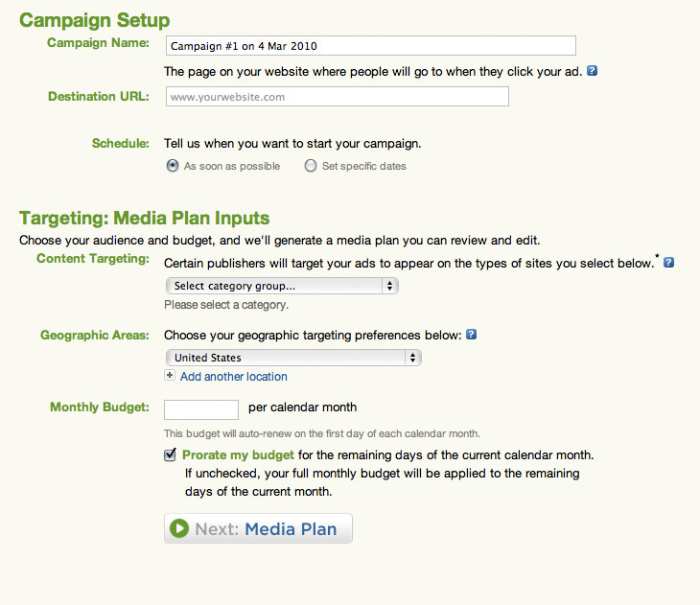
Task: Click the Set specific dates label
Action: point(363,166)
